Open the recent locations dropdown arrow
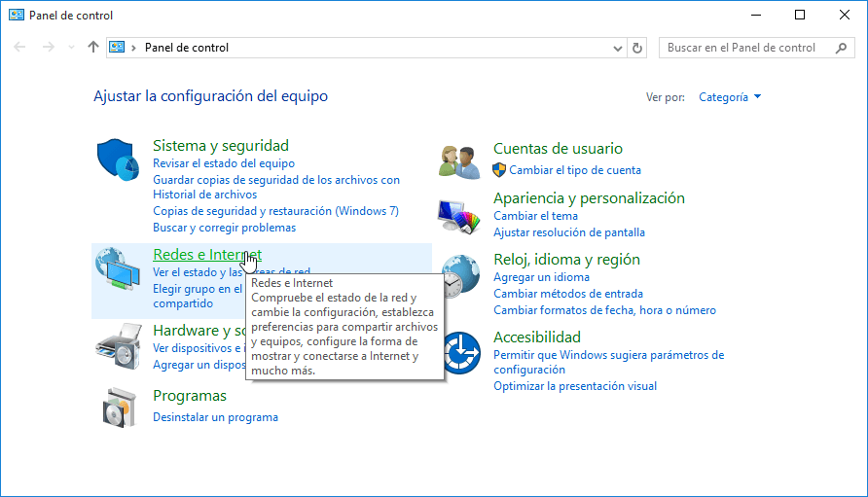This screenshot has height=497, width=868. click(x=71, y=48)
